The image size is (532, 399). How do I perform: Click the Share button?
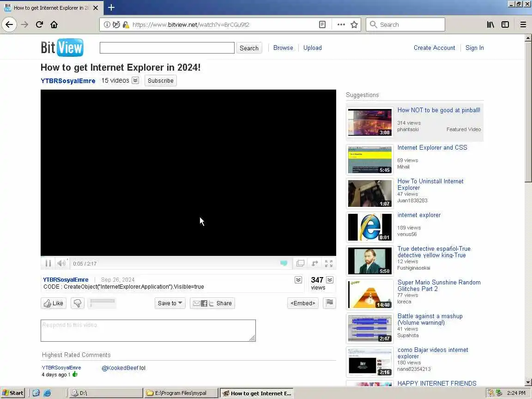212,303
